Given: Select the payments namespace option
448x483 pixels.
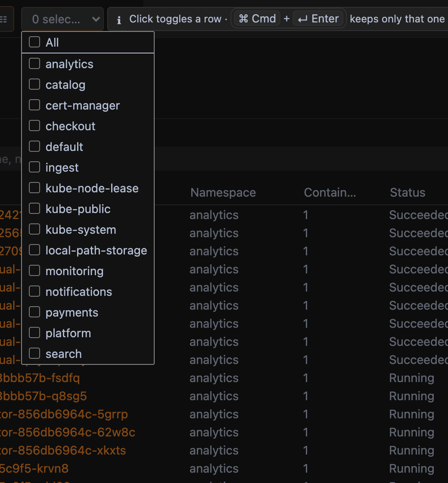Looking at the screenshot, I should pyautogui.click(x=88, y=312).
